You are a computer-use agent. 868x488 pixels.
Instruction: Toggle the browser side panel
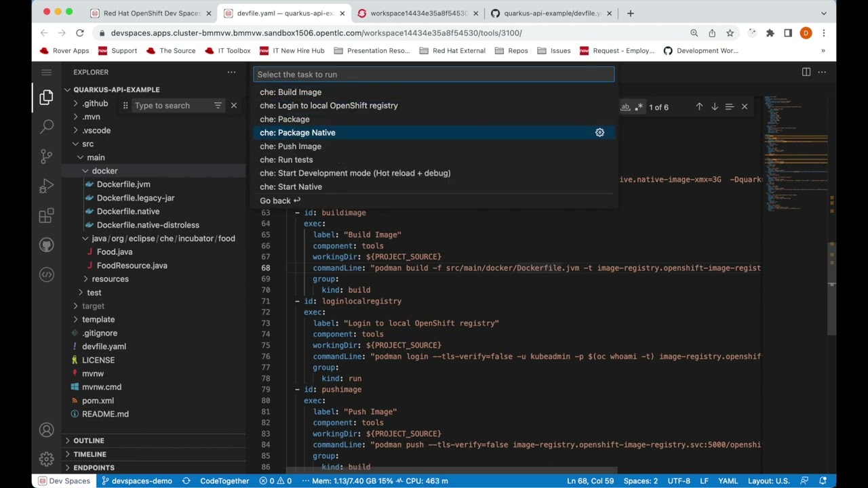click(x=788, y=33)
